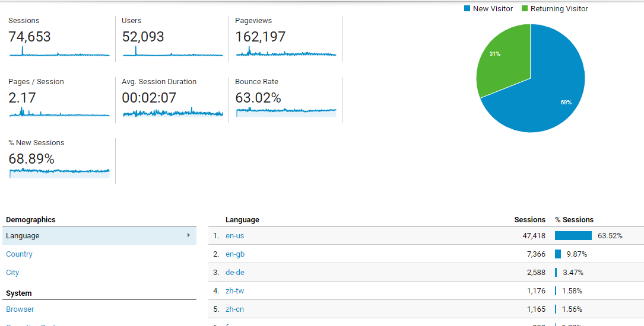Click the Language column header

[242, 220]
